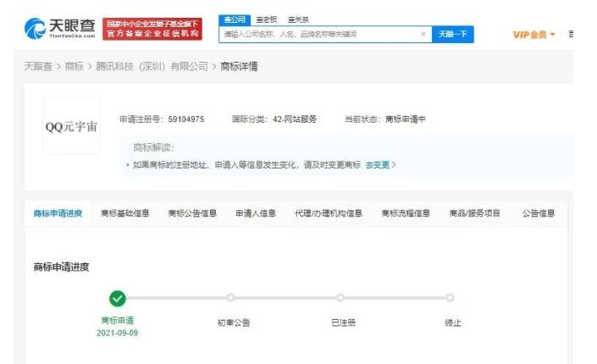Image resolution: width=597 pixels, height=364 pixels.
Task: Select the 查老板 search tab
Action: pyautogui.click(x=267, y=19)
